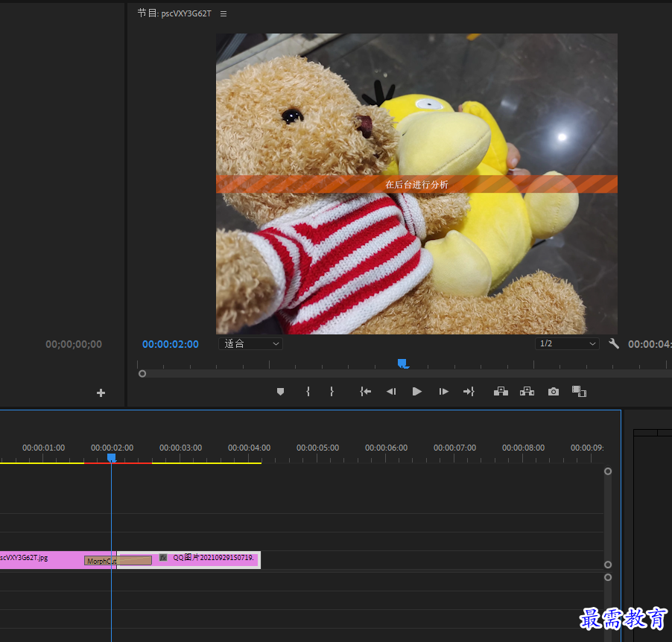The width and height of the screenshot is (672, 642).
Task: Play the program monitor preview
Action: (x=416, y=391)
